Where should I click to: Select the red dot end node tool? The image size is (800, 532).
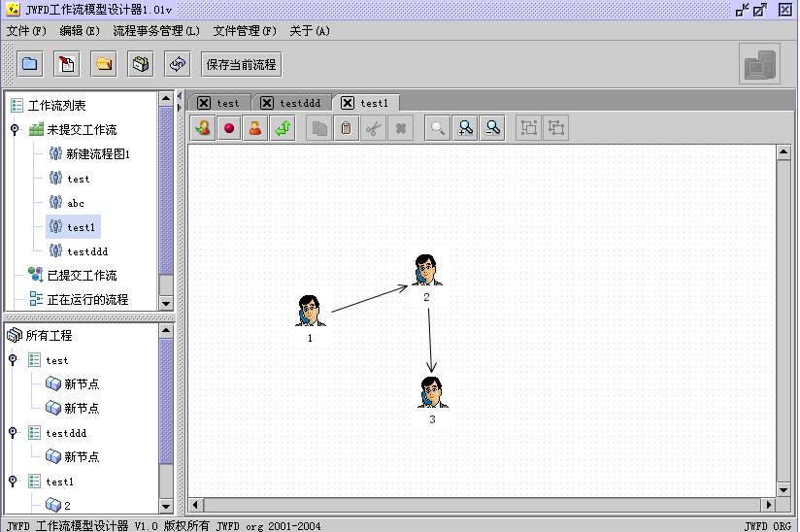click(229, 127)
